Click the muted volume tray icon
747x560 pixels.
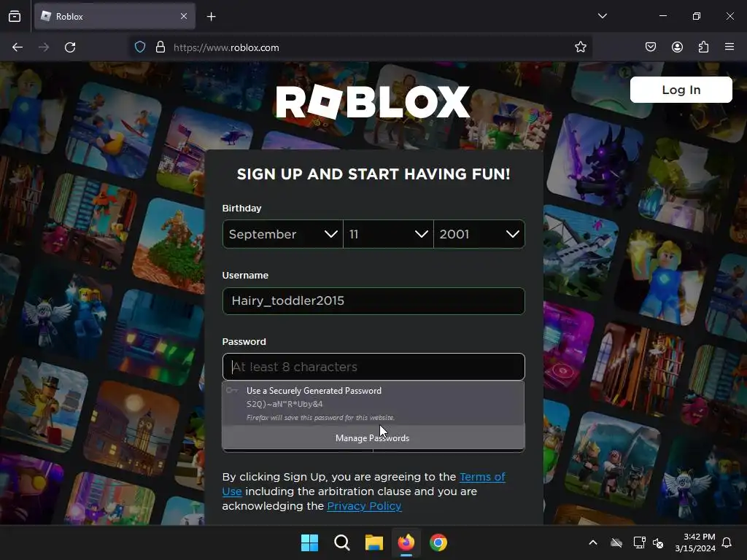click(658, 542)
